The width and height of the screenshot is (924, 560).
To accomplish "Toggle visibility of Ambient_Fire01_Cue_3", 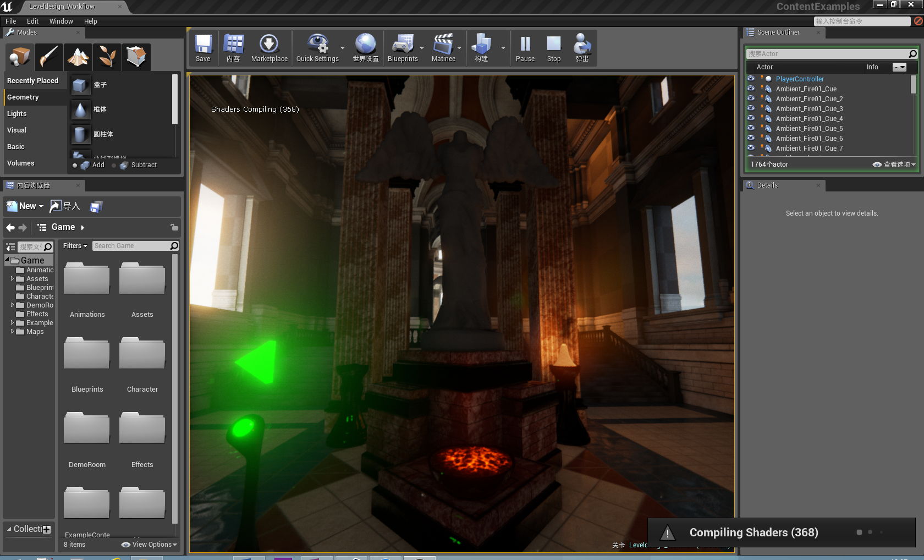I will point(751,108).
